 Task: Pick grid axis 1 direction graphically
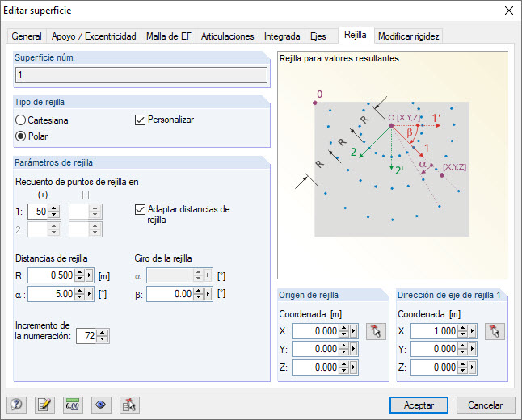pyautogui.click(x=495, y=331)
